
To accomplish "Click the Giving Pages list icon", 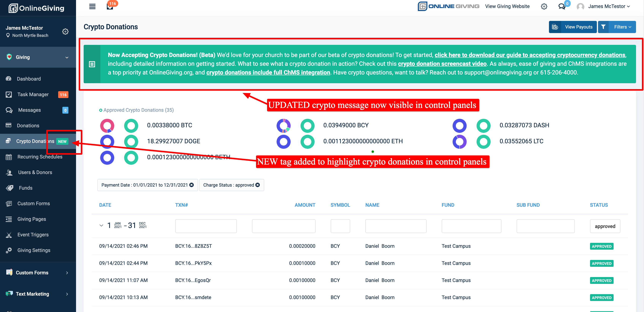I will (x=9, y=219).
